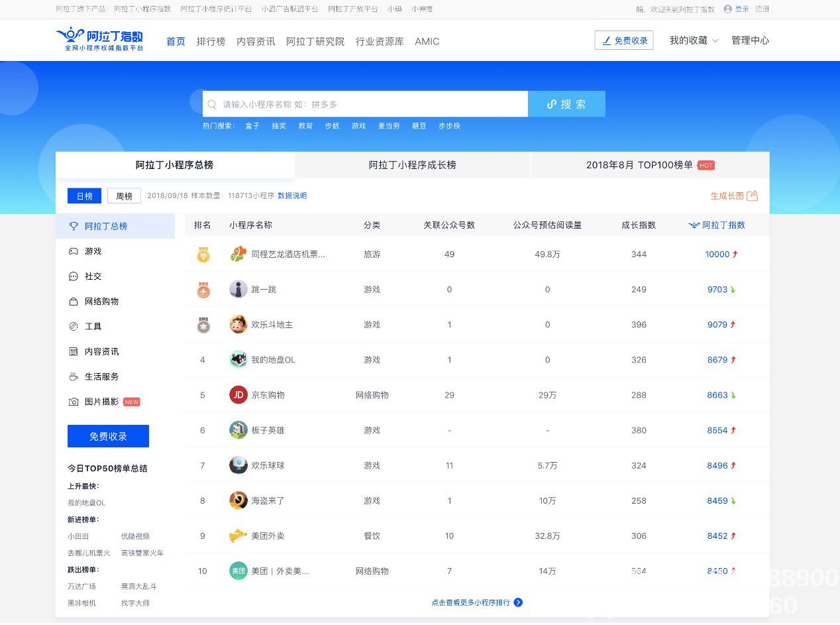This screenshot has height=625, width=840.
Task: Click the 同程艺龙酒店机票 app icon
Action: [238, 254]
